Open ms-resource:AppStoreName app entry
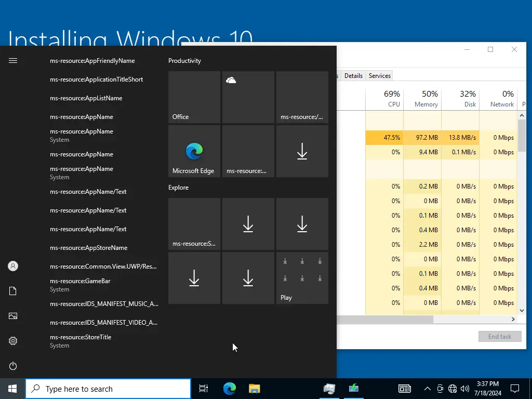Image resolution: width=532 pixels, height=399 pixels. pyautogui.click(x=88, y=248)
